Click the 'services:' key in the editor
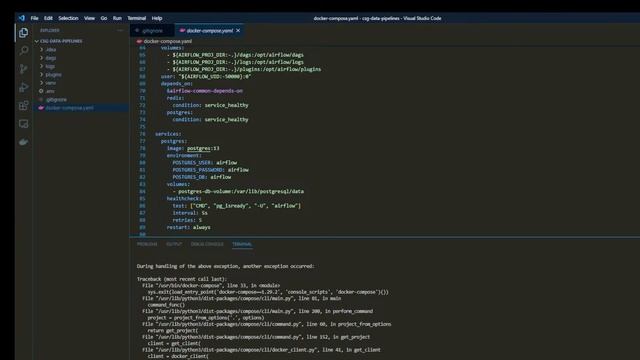Viewport: 640px width, 360px height. pos(168,134)
